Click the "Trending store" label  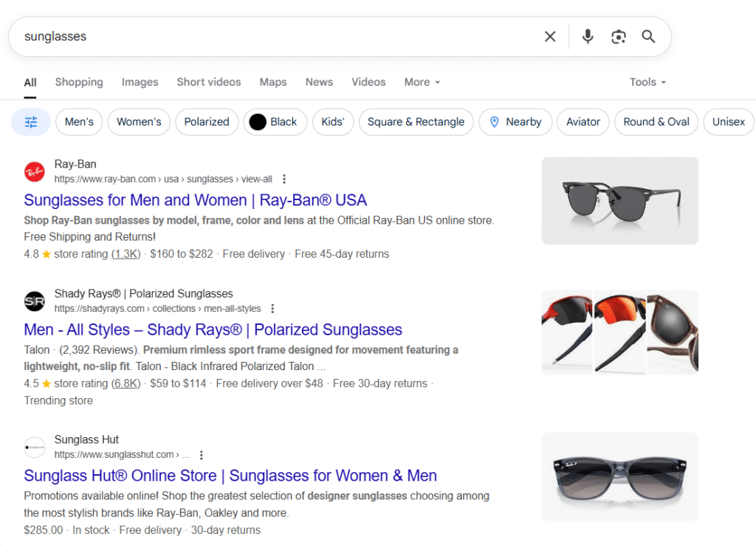(x=58, y=400)
